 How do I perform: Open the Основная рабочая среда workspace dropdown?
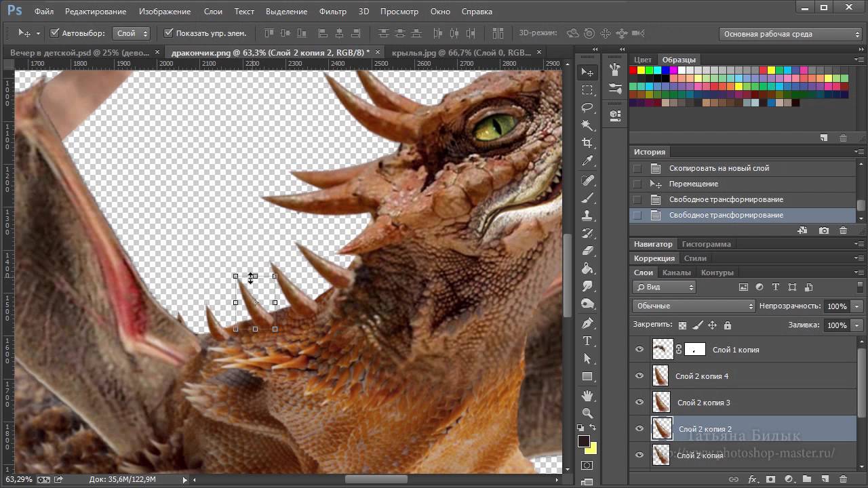click(790, 34)
